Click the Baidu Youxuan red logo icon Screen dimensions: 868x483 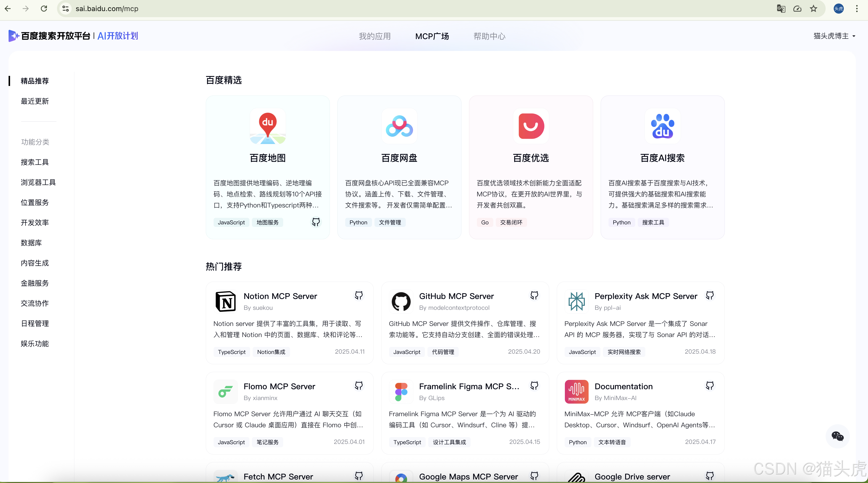531,126
